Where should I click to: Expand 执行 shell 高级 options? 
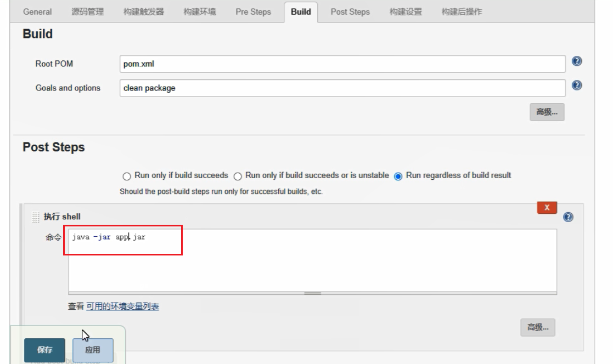pos(538,327)
